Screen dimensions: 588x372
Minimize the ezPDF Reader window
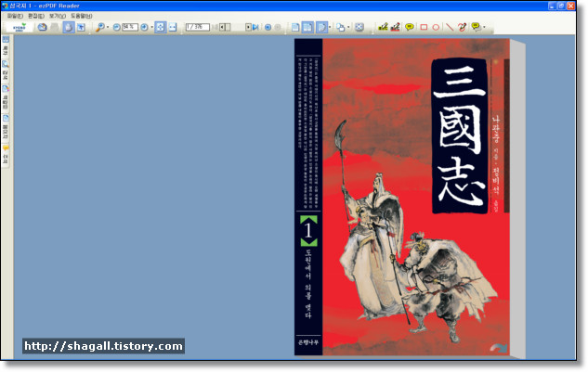(x=552, y=6)
